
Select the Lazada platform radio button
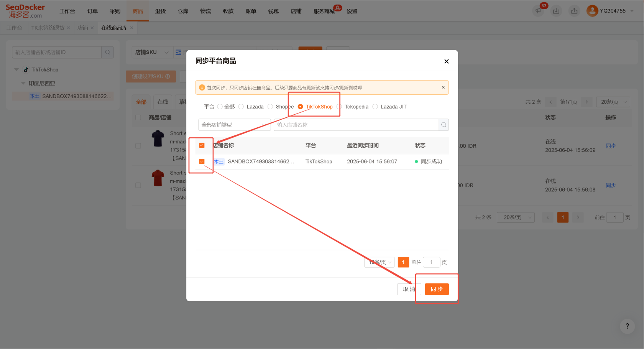(241, 107)
